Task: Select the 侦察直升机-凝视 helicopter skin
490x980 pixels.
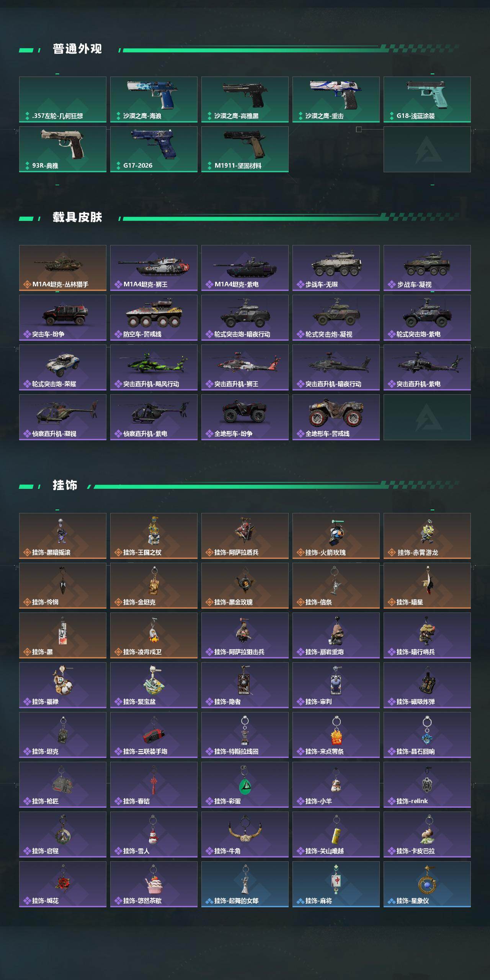Action: (x=63, y=417)
